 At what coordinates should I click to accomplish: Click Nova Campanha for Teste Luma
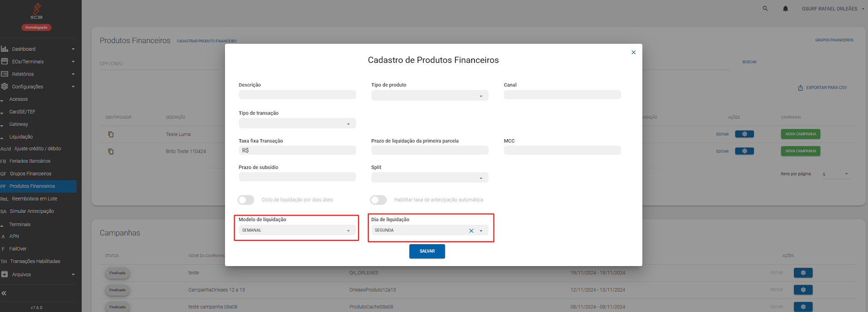coord(800,134)
